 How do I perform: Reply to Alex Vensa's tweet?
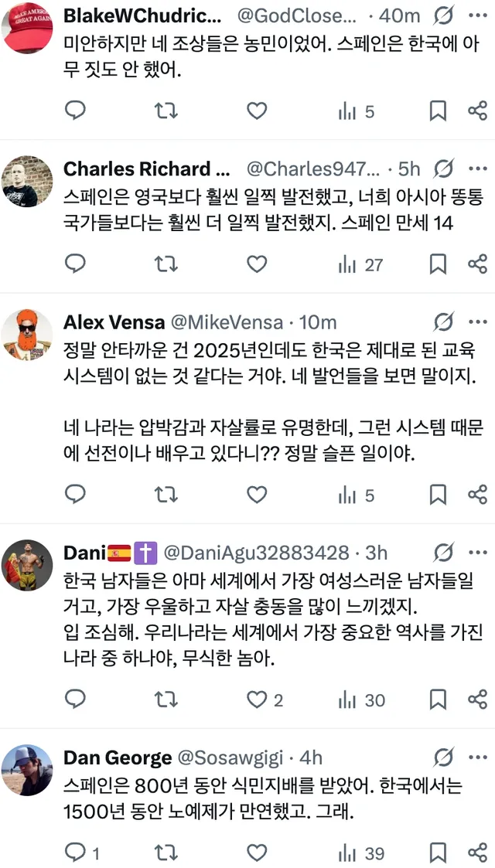coord(75,494)
